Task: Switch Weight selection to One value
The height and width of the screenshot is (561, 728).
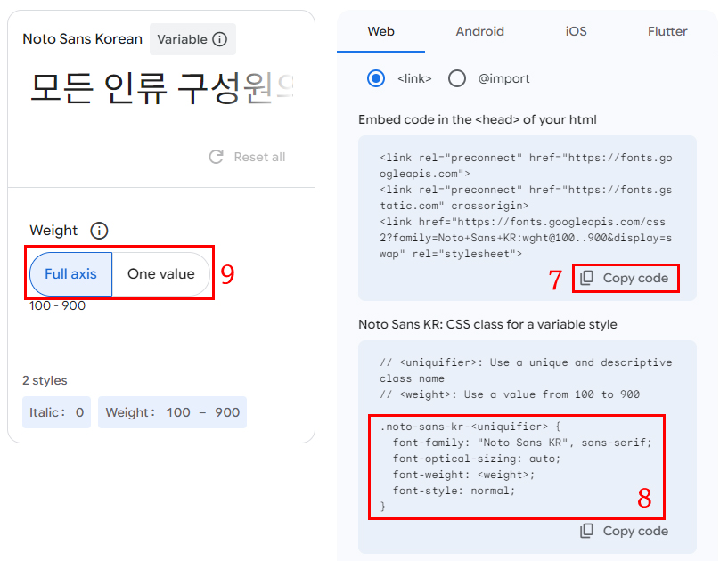Action: pos(161,274)
